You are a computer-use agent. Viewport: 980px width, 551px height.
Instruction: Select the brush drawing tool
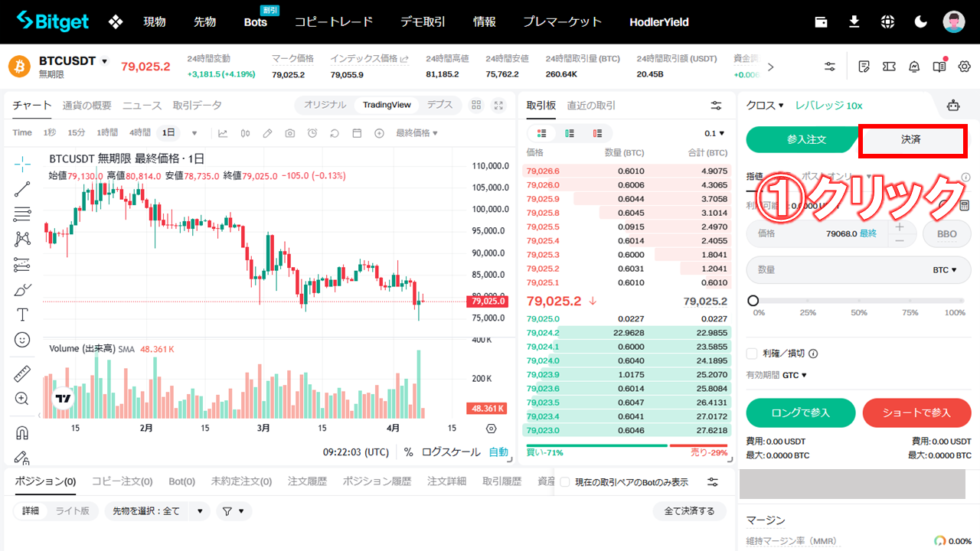tap(21, 289)
